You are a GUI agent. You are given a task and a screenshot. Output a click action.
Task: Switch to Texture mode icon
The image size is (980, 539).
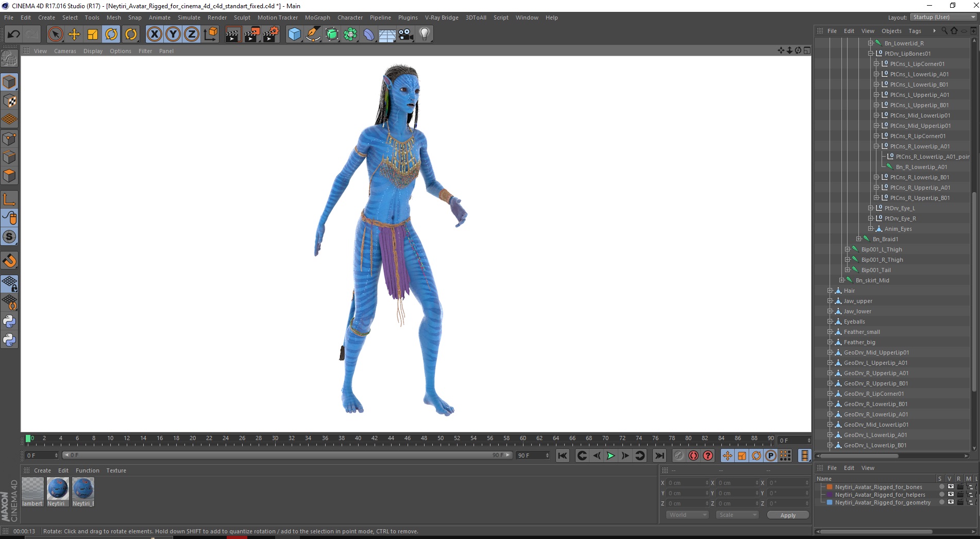9,101
